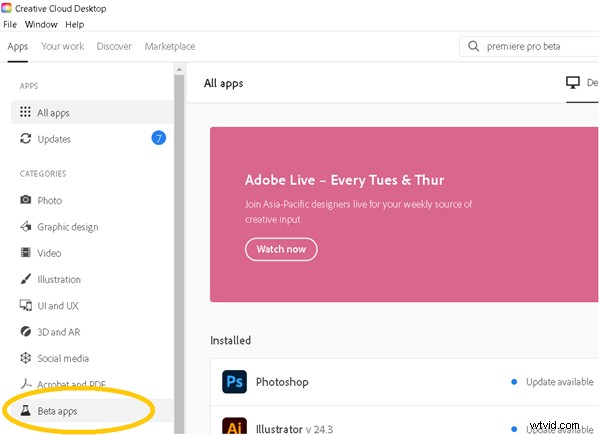
Task: Select All apps in the sidebar
Action: (x=92, y=112)
